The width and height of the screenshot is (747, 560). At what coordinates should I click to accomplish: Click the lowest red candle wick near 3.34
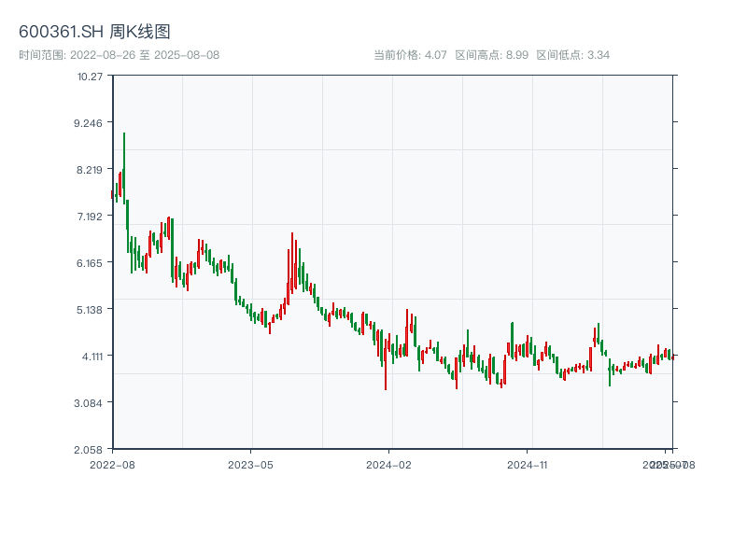coord(386,378)
